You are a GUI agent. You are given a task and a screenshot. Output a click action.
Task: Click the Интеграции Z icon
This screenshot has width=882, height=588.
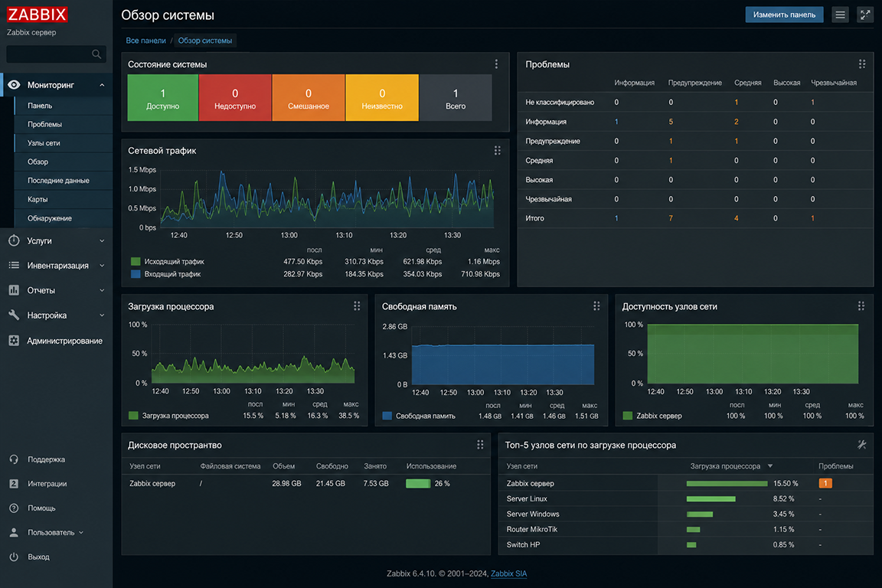pos(14,483)
